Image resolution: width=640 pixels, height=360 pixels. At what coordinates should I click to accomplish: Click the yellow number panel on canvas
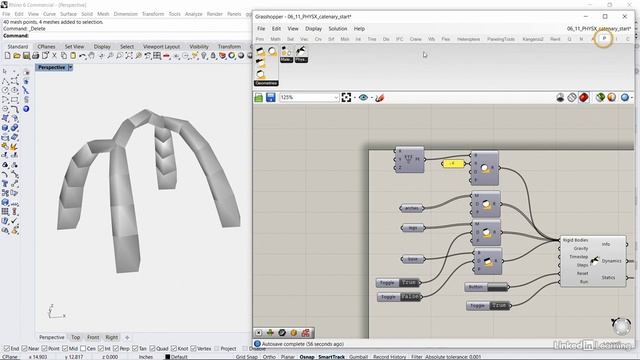(453, 163)
